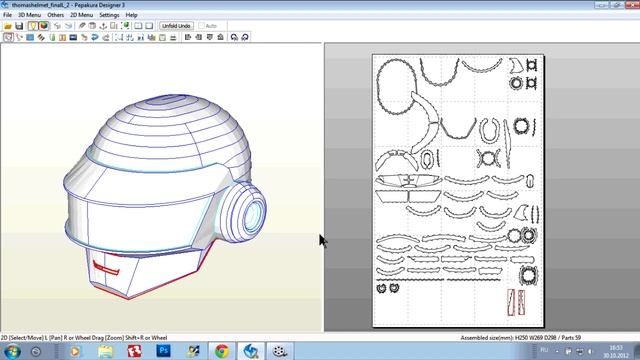Click the RU language indicator in tray

click(x=544, y=350)
